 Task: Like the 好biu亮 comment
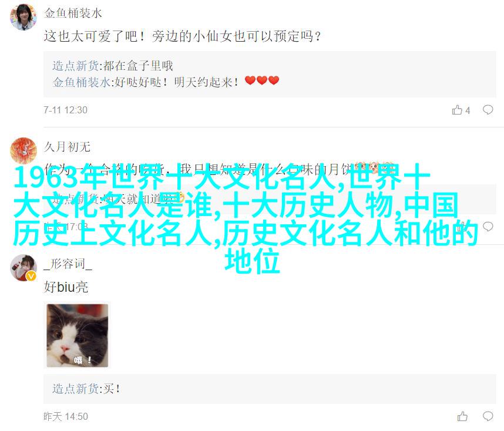(x=462, y=416)
